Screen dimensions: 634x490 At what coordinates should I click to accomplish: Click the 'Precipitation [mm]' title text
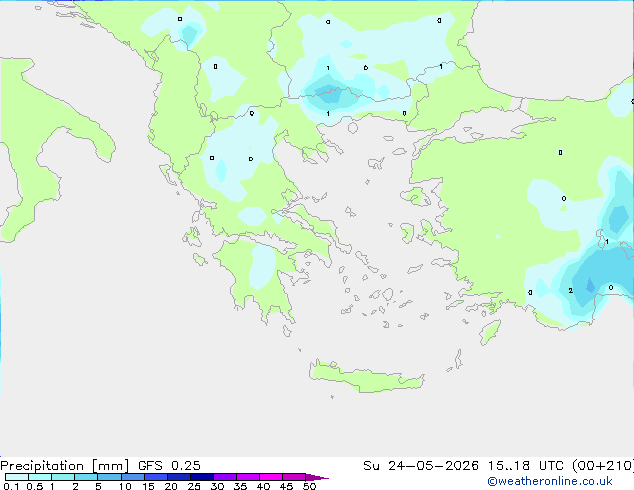[x=65, y=466]
